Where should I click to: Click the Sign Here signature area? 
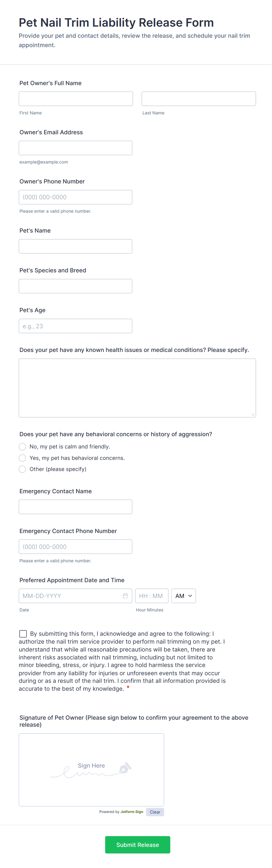(x=91, y=770)
